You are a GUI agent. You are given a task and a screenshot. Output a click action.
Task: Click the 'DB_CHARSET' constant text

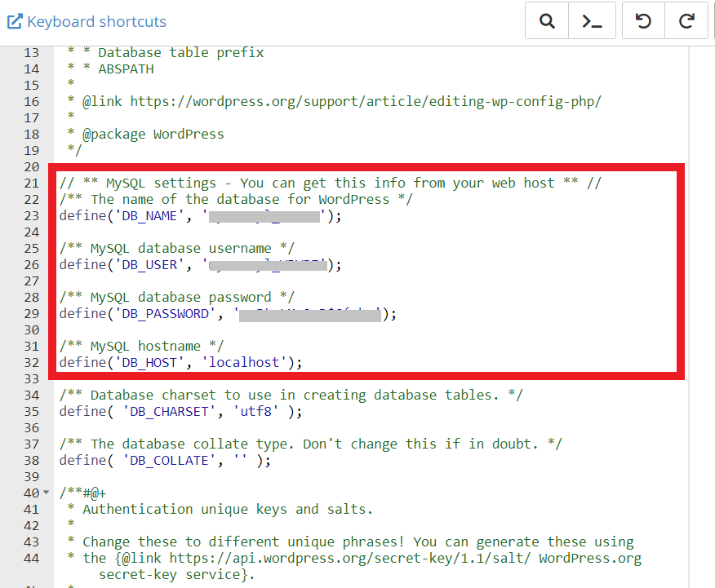click(x=169, y=411)
